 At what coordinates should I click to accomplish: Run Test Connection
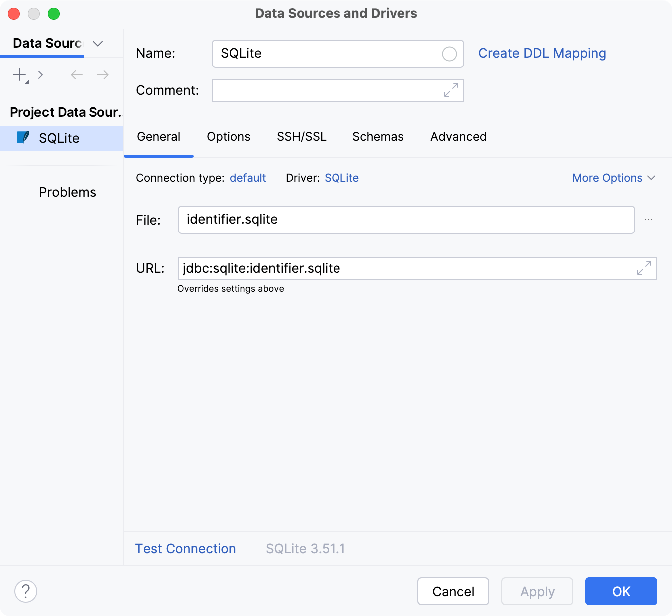pyautogui.click(x=185, y=548)
